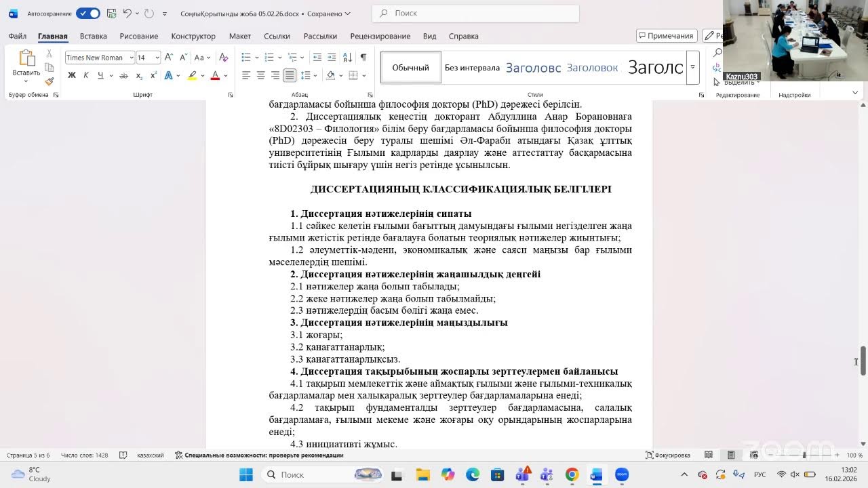The width and height of the screenshot is (868, 488).
Task: Click the Примечания button
Action: [x=667, y=36]
